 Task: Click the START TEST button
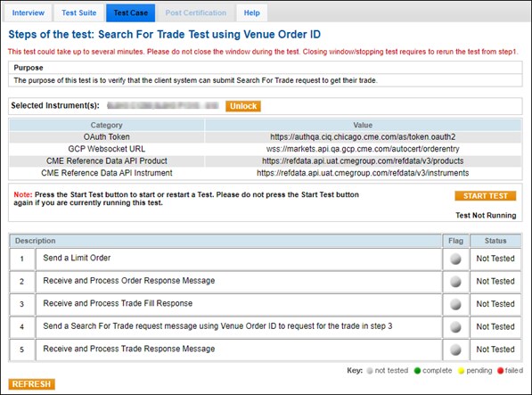pos(485,196)
